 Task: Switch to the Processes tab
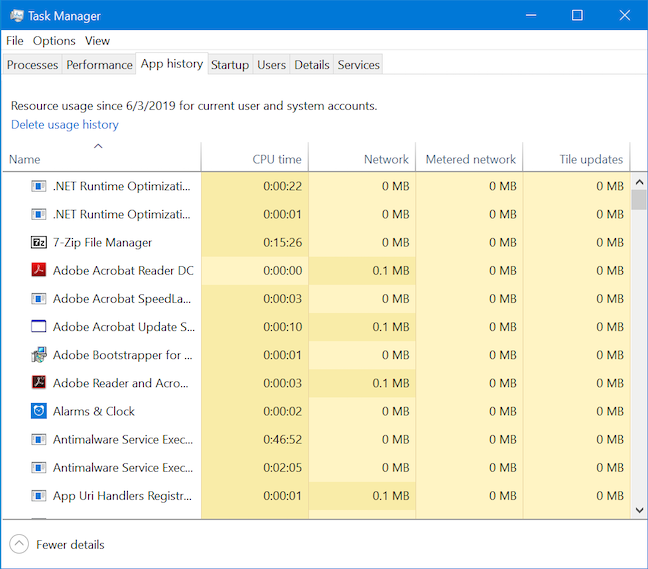32,65
